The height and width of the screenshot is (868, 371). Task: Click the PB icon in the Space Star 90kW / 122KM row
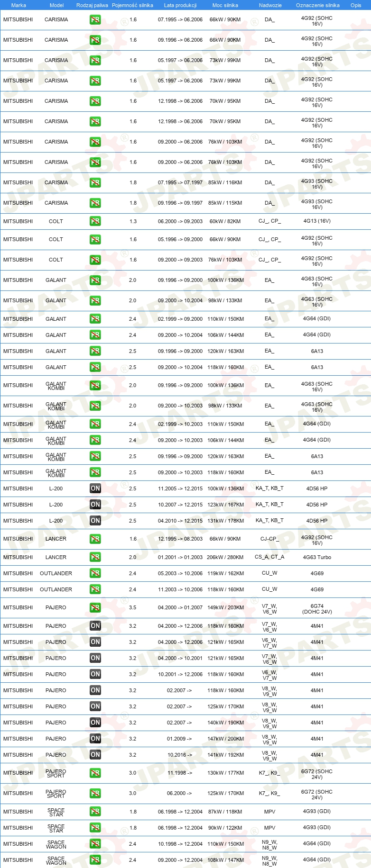[x=95, y=828]
